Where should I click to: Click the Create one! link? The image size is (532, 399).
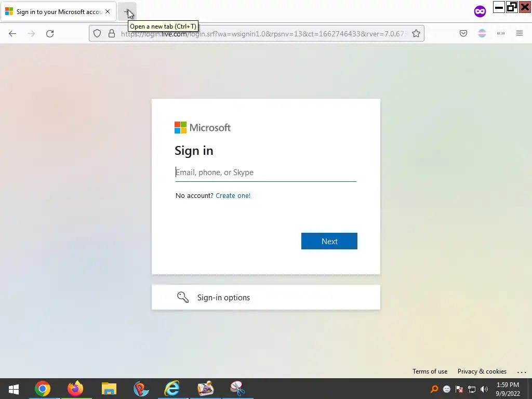coord(233,195)
